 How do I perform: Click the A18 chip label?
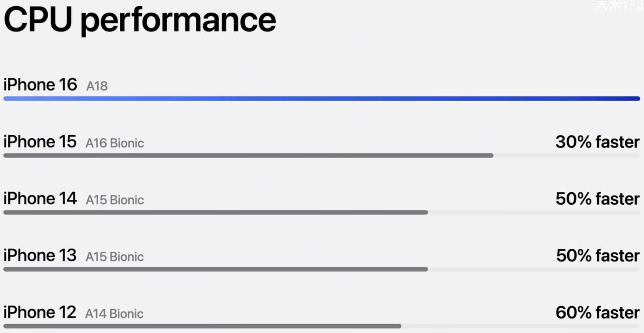click(x=97, y=86)
